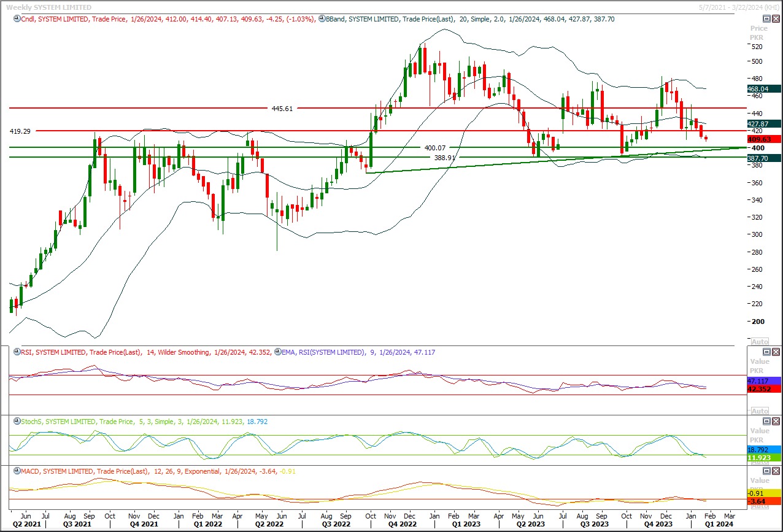Image resolution: width=783 pixels, height=532 pixels.
Task: Close the MACD indicator panel
Action: click(775, 471)
